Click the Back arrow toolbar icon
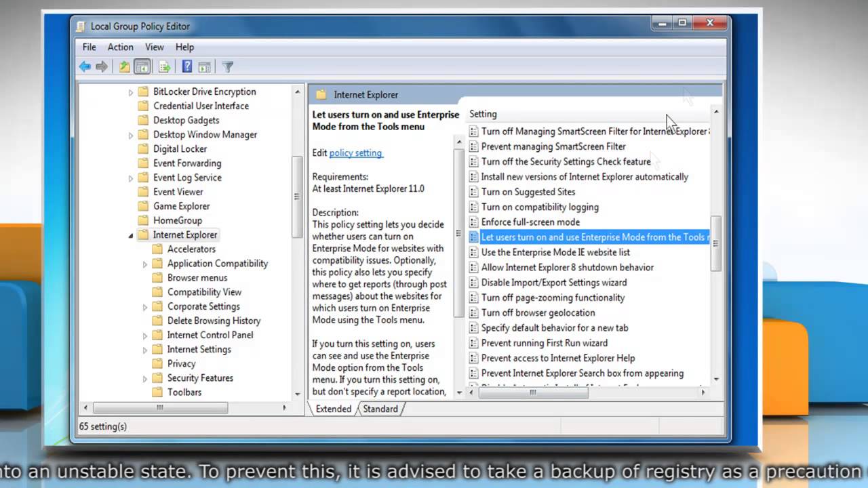868x488 pixels. [x=85, y=66]
